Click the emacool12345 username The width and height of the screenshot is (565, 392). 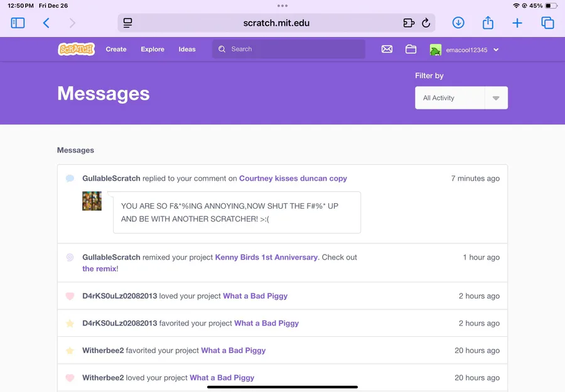pos(466,50)
